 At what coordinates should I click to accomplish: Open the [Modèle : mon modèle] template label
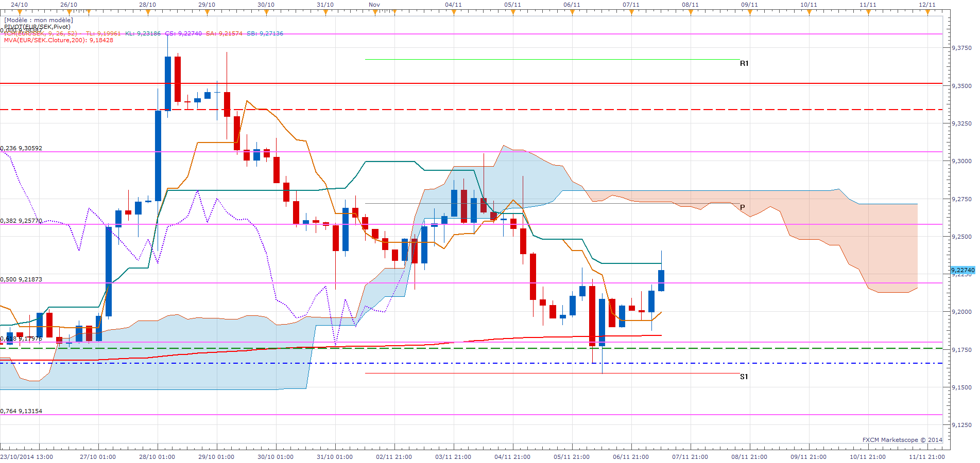point(39,20)
